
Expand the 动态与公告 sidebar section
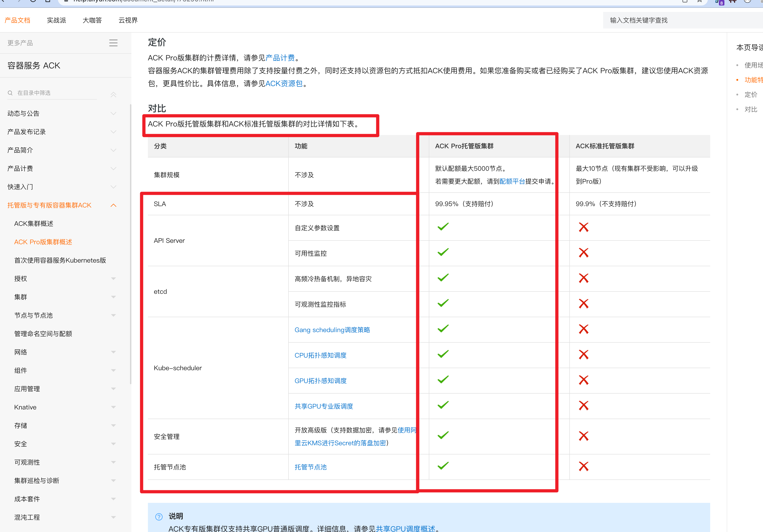click(x=113, y=114)
